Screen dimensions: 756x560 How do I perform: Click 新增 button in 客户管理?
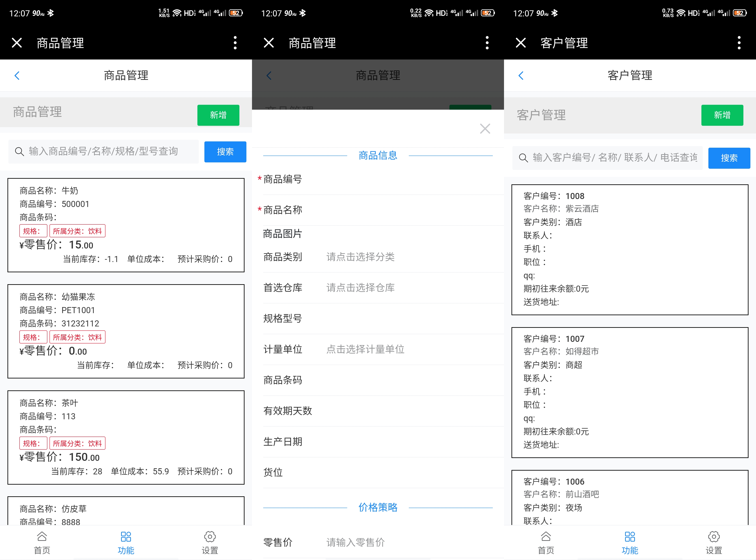[722, 115]
